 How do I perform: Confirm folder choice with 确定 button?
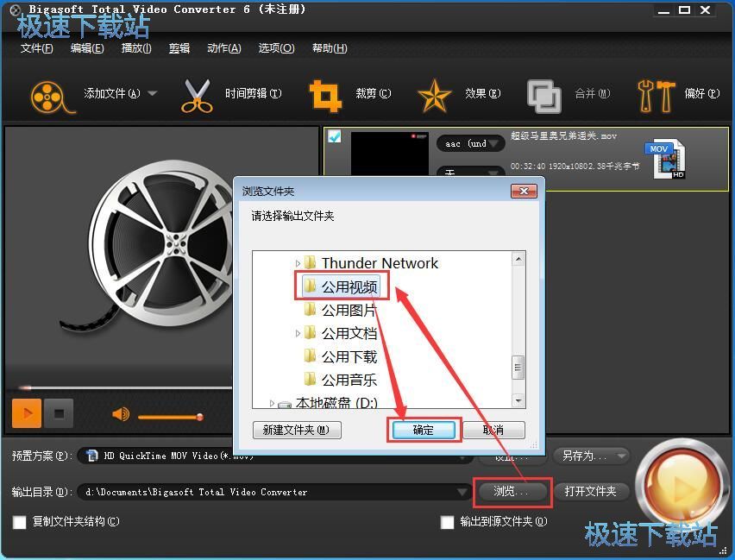click(422, 430)
